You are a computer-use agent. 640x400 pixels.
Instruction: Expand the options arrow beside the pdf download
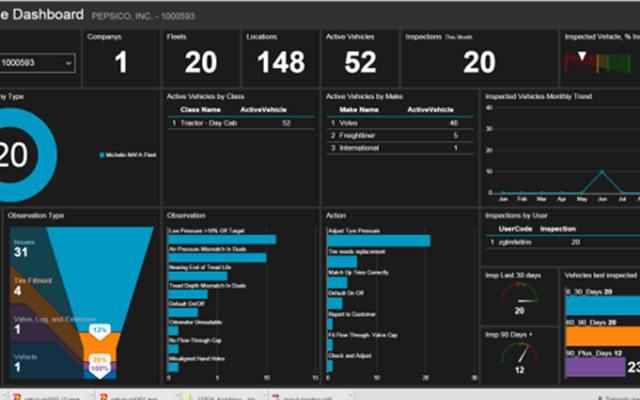click(349, 397)
